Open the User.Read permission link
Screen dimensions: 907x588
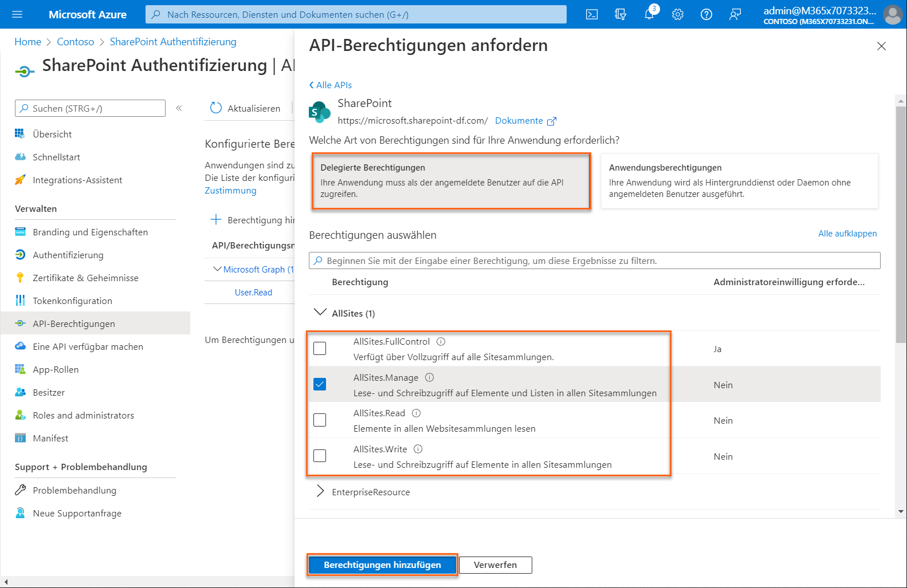[253, 292]
